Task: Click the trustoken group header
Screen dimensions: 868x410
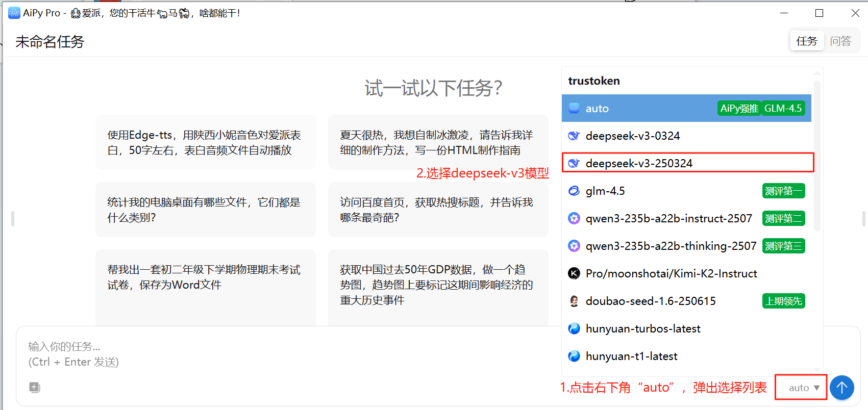Action: click(594, 81)
